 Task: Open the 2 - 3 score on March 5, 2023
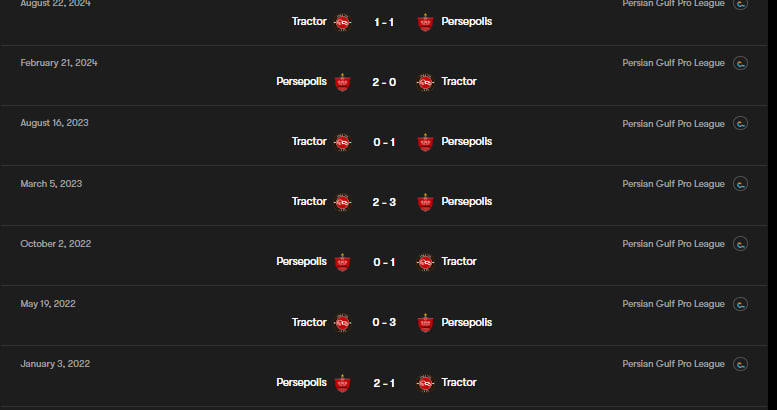pyautogui.click(x=384, y=202)
